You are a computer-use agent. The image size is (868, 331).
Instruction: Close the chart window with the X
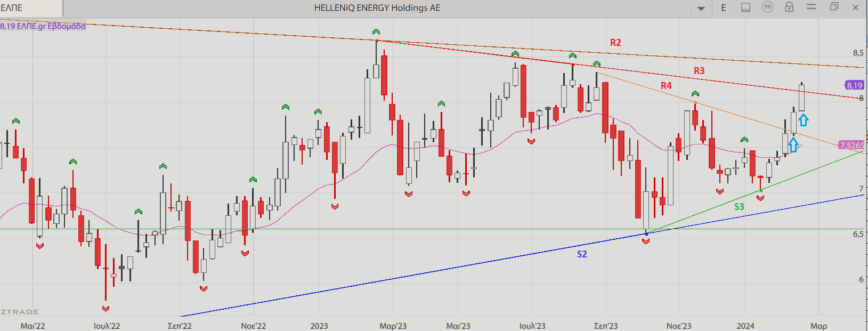point(856,7)
